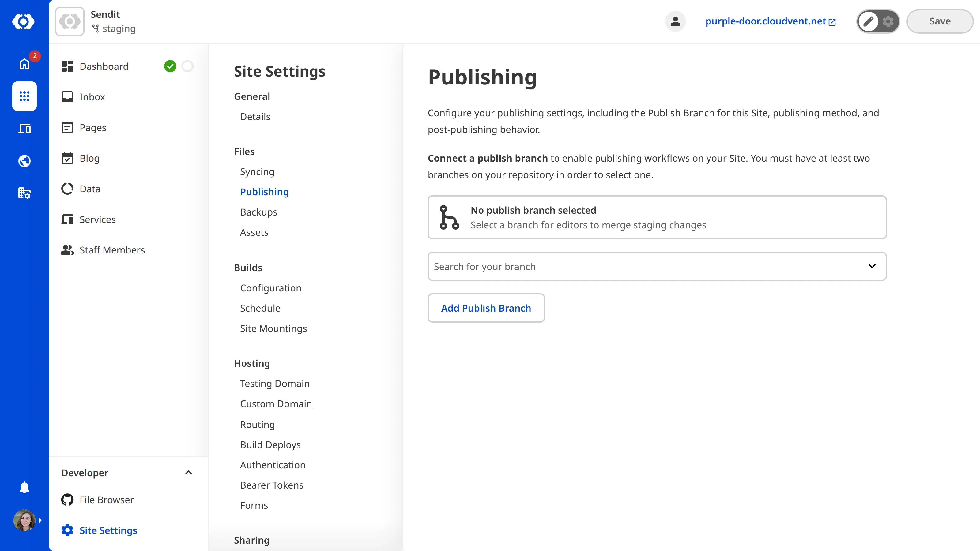
Task: Collapse the Developer section
Action: click(x=188, y=473)
